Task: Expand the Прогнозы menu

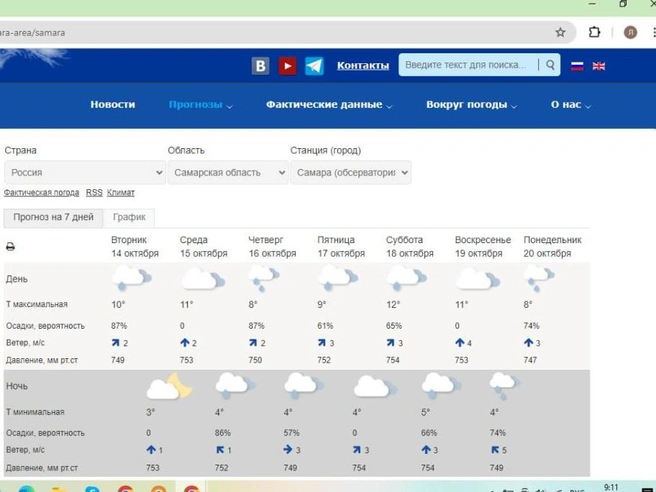Action: point(200,105)
